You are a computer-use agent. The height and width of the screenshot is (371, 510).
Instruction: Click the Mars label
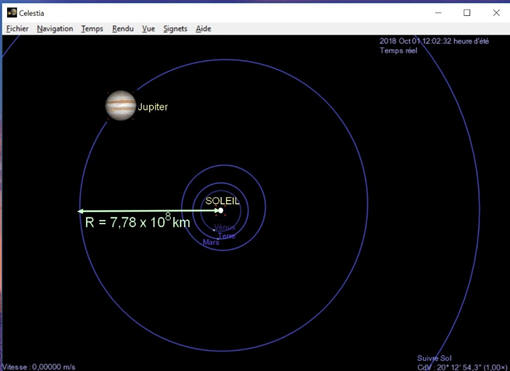(x=211, y=242)
